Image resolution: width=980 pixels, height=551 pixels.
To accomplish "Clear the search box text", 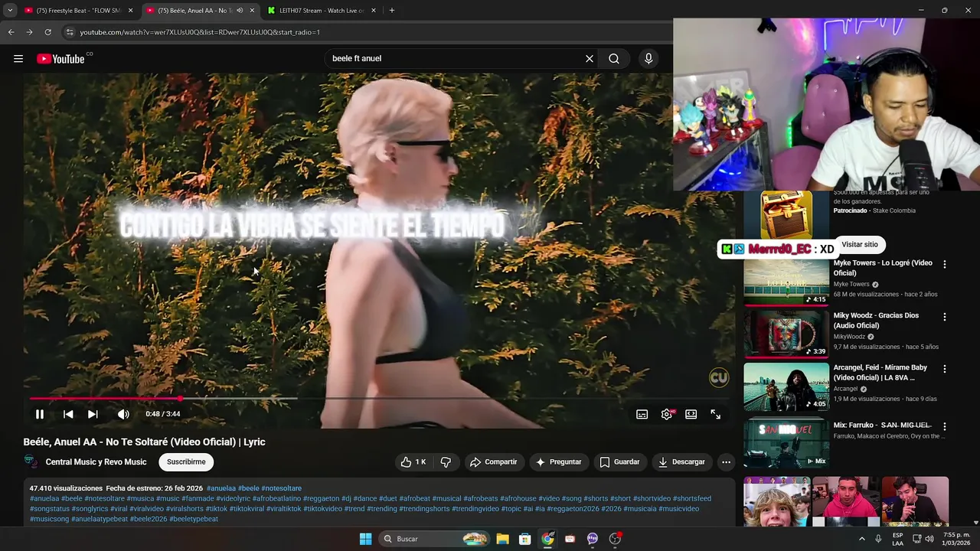I will (x=590, y=59).
